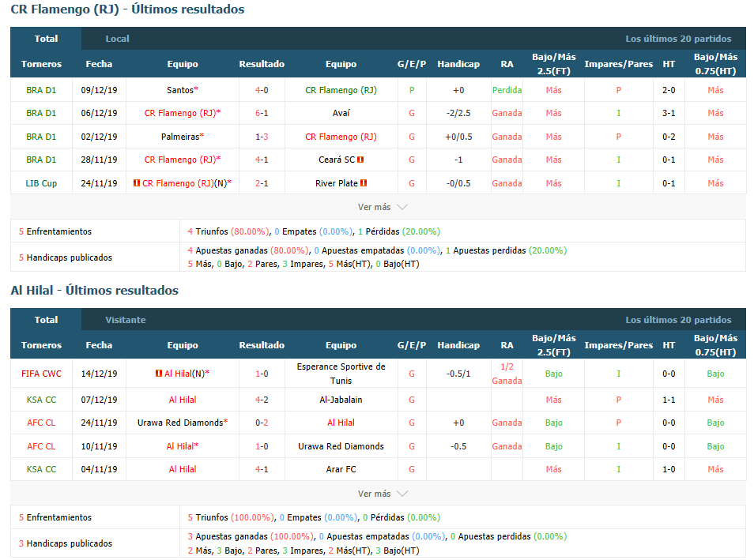Click the red card icon beside Ceará SC

360,160
